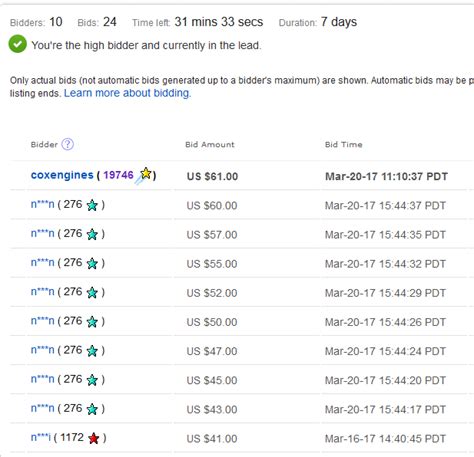Click bidder n***i on the $41.00 row
The height and width of the screenshot is (457, 474).
click(x=41, y=437)
